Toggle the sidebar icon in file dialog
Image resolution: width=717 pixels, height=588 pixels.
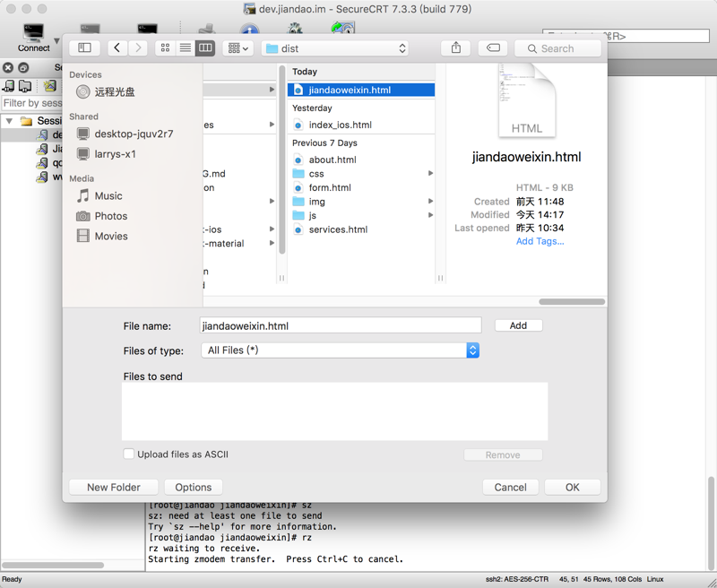[x=84, y=48]
